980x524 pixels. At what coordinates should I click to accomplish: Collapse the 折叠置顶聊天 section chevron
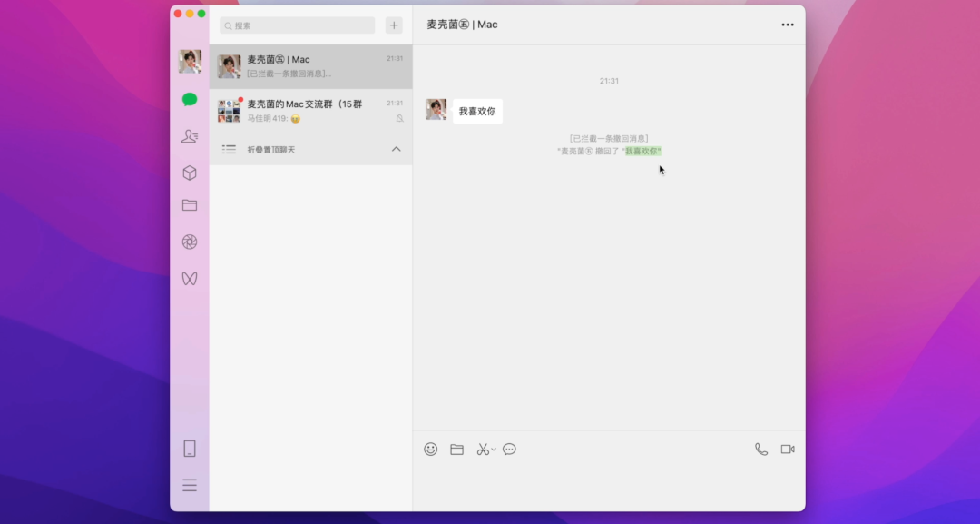click(x=397, y=150)
